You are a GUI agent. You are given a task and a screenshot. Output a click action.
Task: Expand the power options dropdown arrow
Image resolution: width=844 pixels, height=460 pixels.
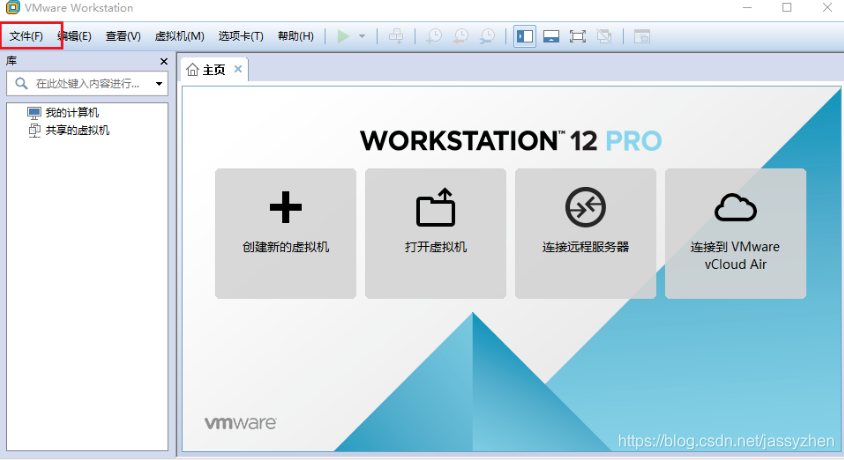[x=362, y=36]
